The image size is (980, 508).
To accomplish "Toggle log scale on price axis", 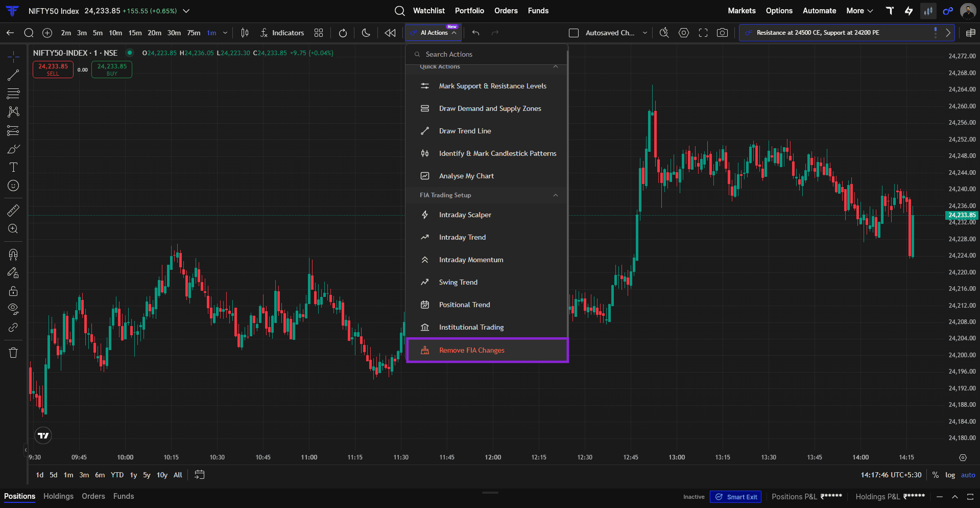I will tap(950, 475).
